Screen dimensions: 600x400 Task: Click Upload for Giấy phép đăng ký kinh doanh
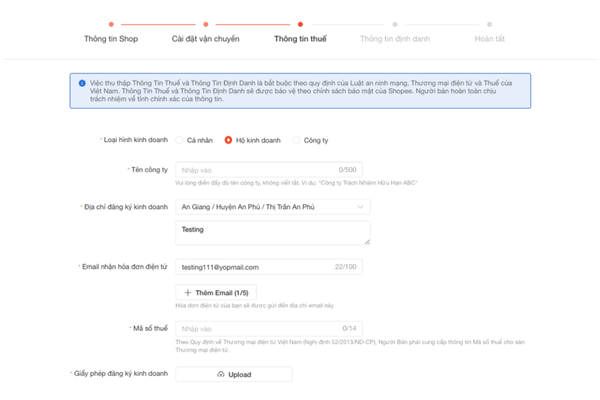click(234, 375)
